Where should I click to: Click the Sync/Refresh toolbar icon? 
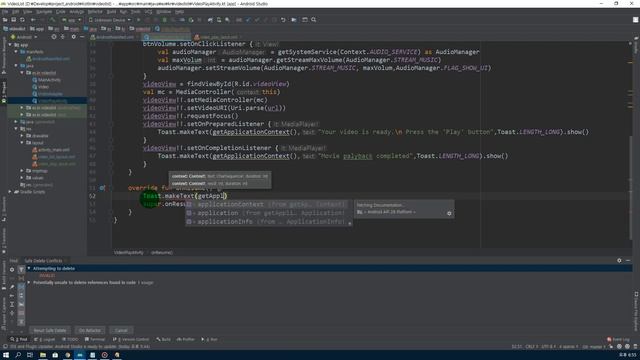pyautogui.click(x=22, y=20)
